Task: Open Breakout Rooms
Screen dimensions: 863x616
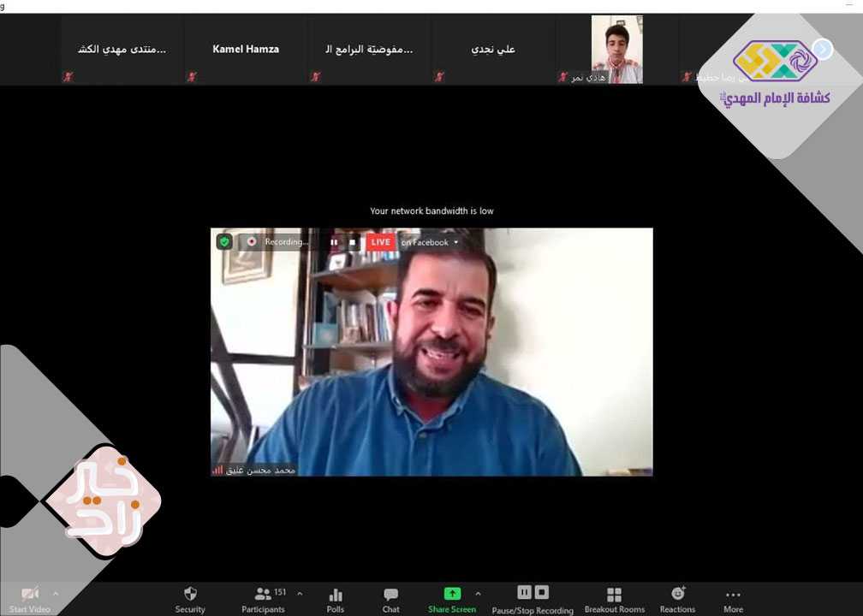Action: point(614,599)
